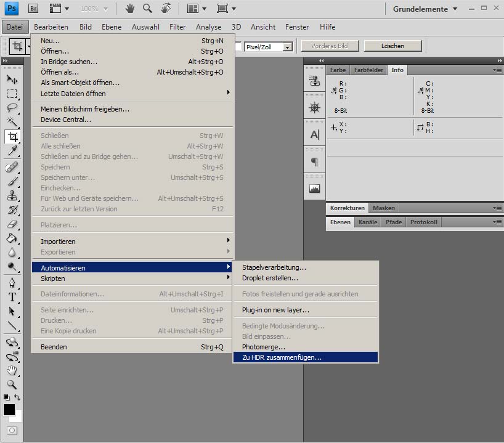Open the Character panel icon
The height and width of the screenshot is (443, 504).
315,135
